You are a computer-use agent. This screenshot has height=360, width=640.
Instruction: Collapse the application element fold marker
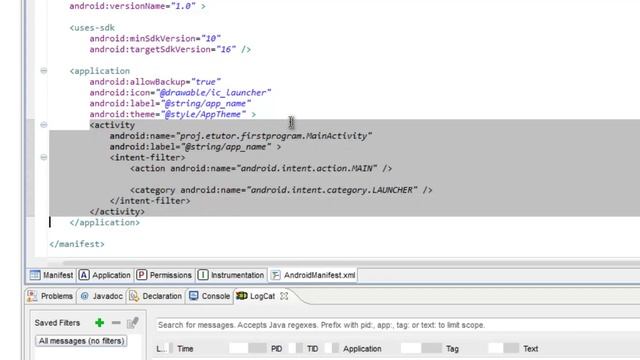44,71
